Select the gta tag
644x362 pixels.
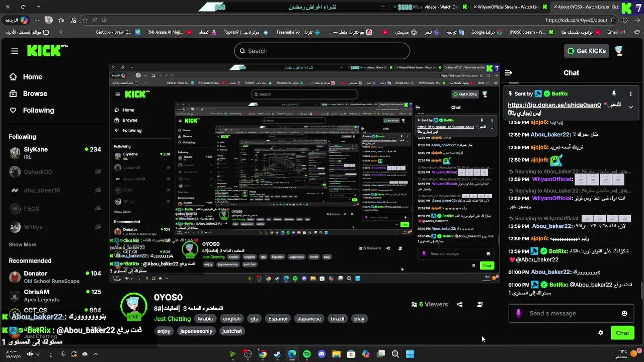point(255,319)
